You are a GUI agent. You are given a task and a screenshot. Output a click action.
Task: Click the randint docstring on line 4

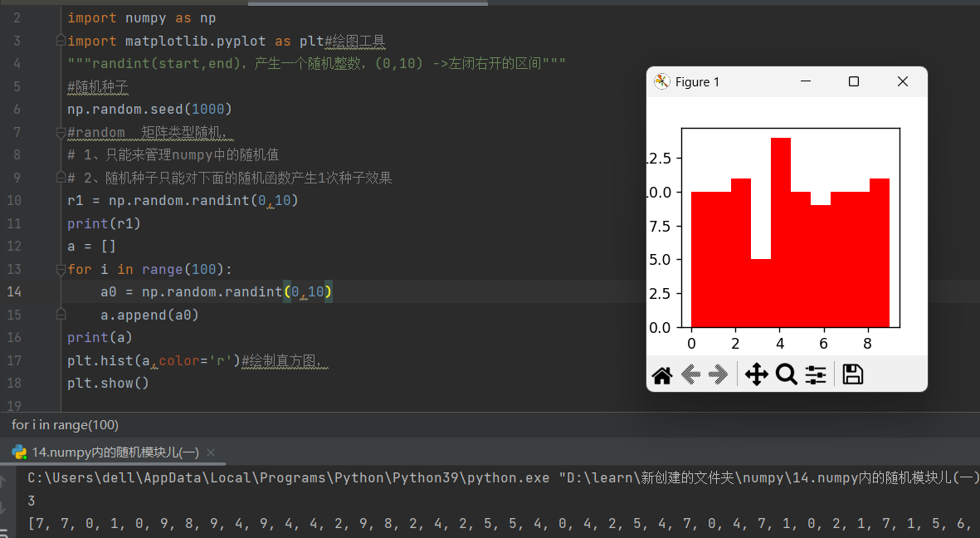tap(316, 64)
